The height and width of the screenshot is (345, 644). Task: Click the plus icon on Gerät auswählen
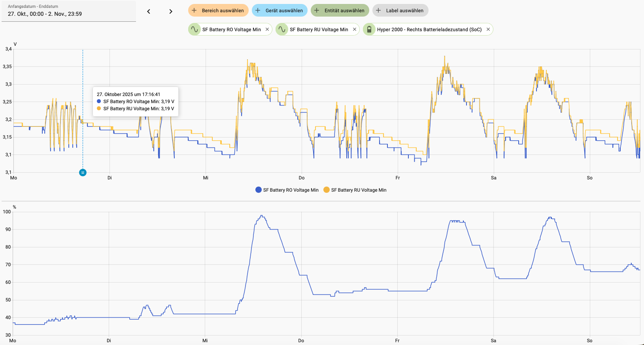point(258,10)
